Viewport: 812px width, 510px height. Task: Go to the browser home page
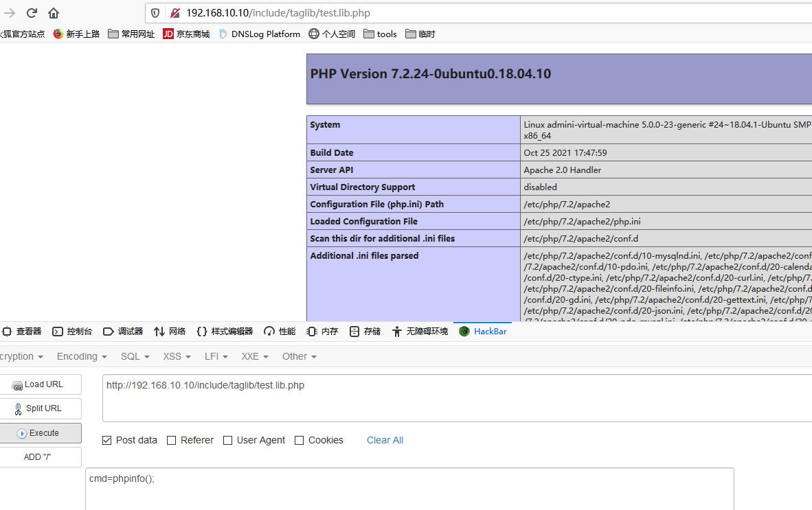[x=54, y=13]
